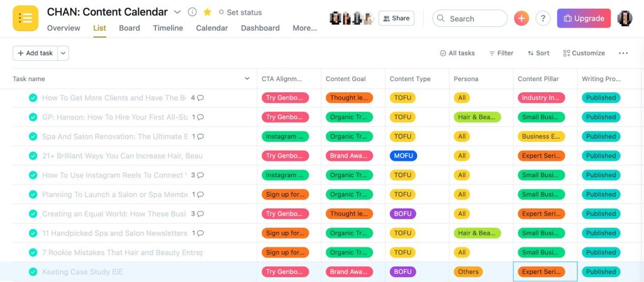This screenshot has height=282, width=644.
Task: Click the orange plus create button
Action: point(521,18)
